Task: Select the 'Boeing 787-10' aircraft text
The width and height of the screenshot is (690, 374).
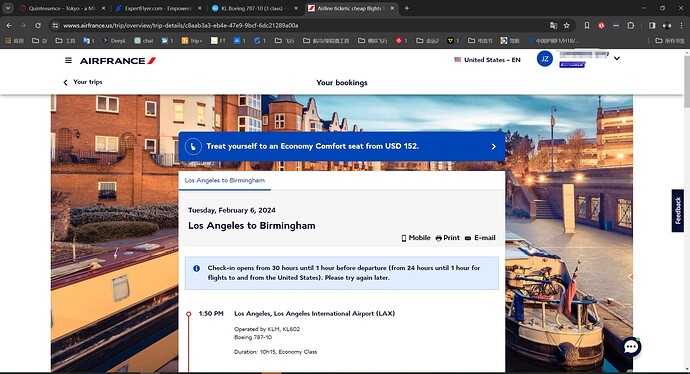Action: [x=253, y=337]
